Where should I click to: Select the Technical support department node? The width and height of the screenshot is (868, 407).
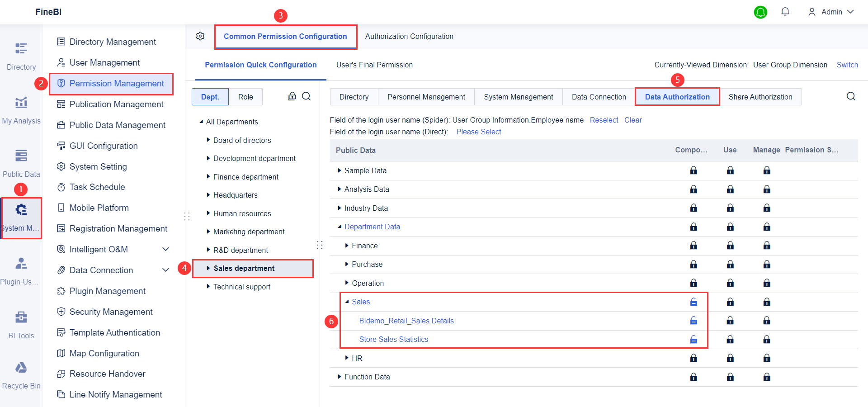[x=241, y=286]
